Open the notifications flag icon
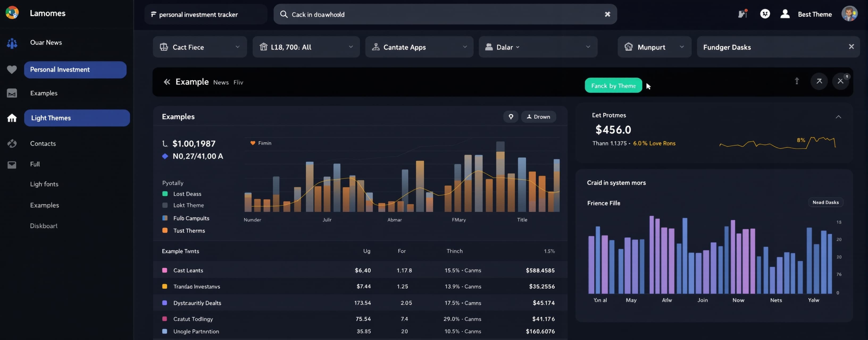868x340 pixels. 743,14
